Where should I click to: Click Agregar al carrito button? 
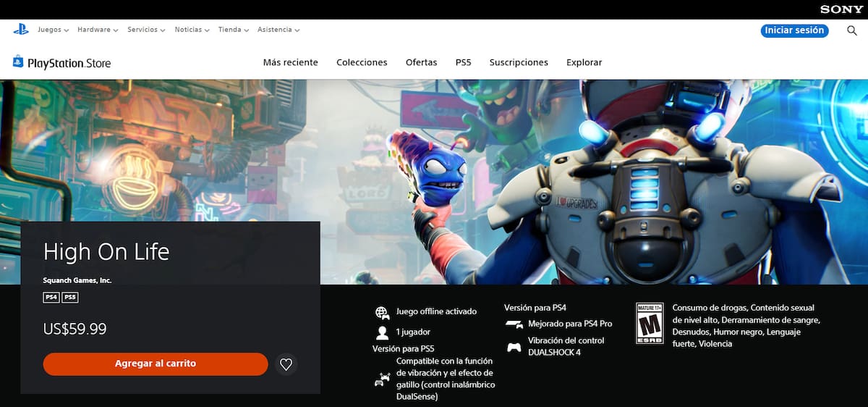[156, 364]
